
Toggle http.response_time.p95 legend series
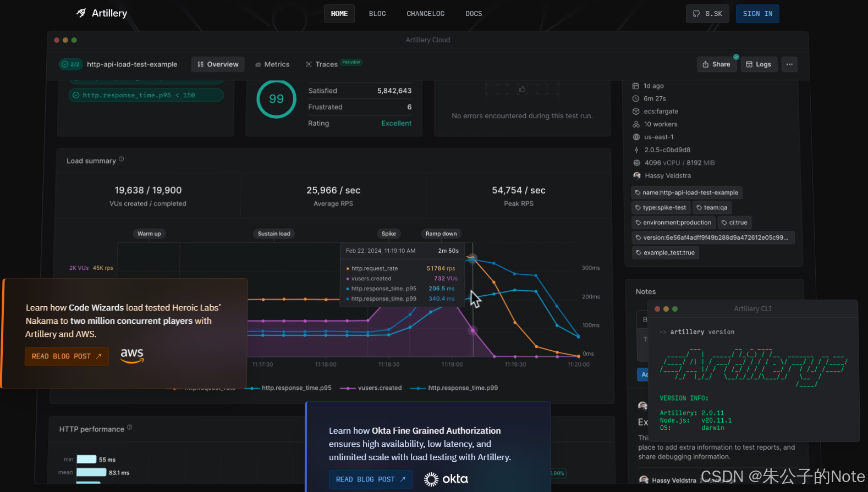pos(288,388)
